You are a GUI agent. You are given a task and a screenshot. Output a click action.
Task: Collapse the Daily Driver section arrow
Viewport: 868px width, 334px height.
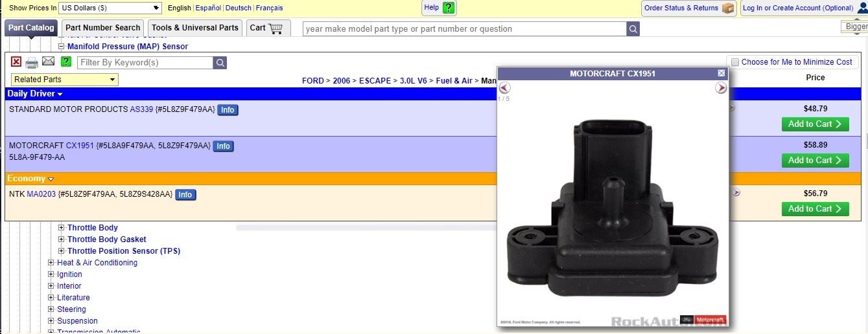pos(60,95)
